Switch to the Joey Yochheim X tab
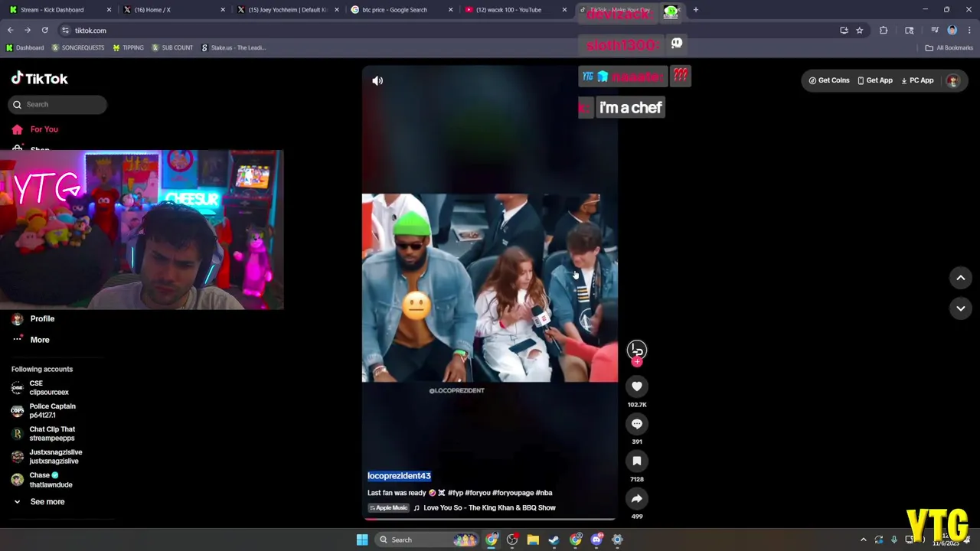 point(287,10)
